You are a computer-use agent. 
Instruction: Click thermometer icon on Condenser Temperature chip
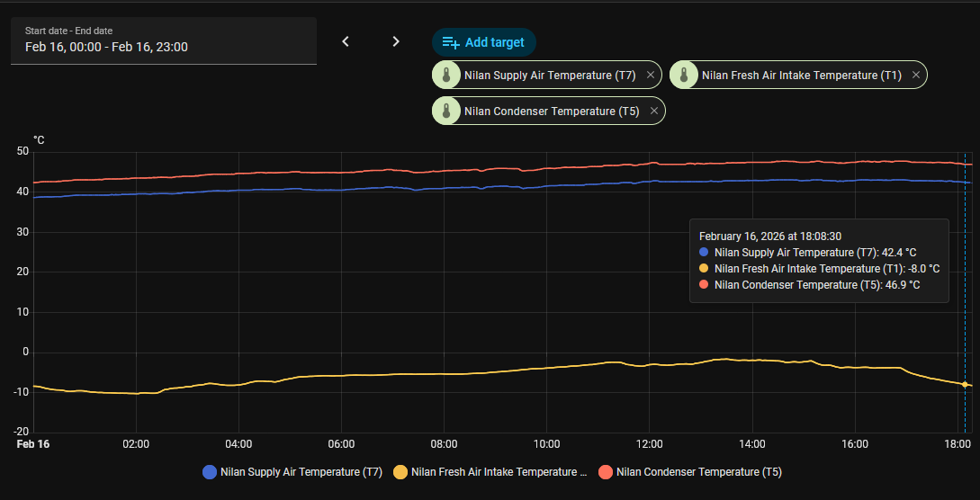pos(445,112)
